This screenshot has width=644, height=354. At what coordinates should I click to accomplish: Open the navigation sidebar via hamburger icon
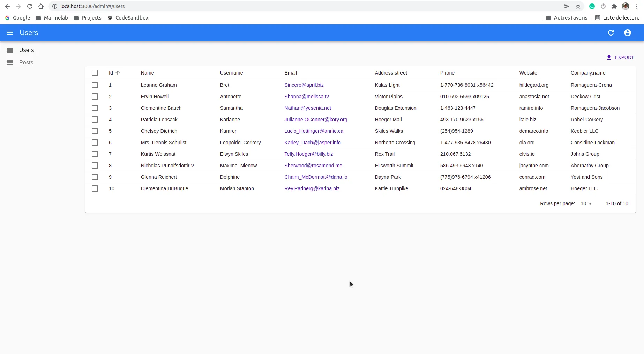pyautogui.click(x=10, y=33)
